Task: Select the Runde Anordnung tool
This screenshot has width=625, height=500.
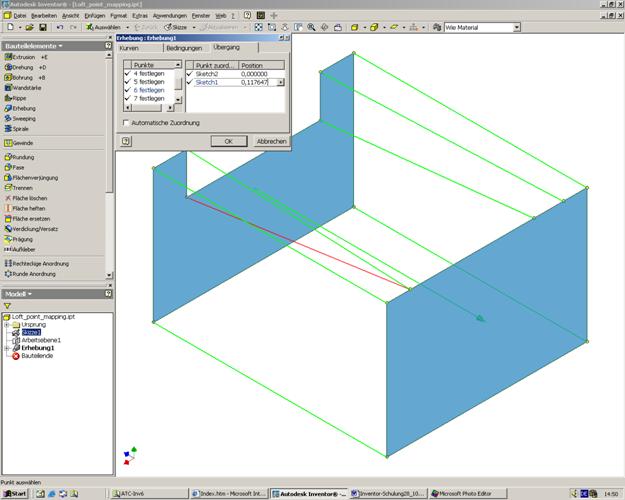Action: point(30,274)
